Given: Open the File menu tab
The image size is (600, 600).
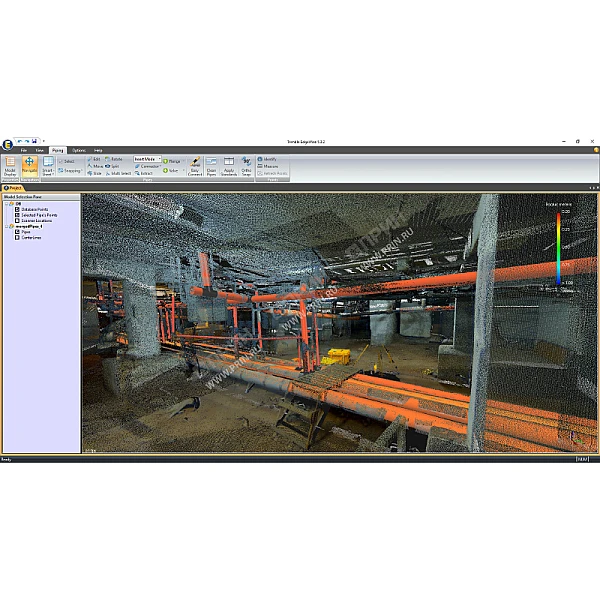Looking at the screenshot, I should 23,150.
